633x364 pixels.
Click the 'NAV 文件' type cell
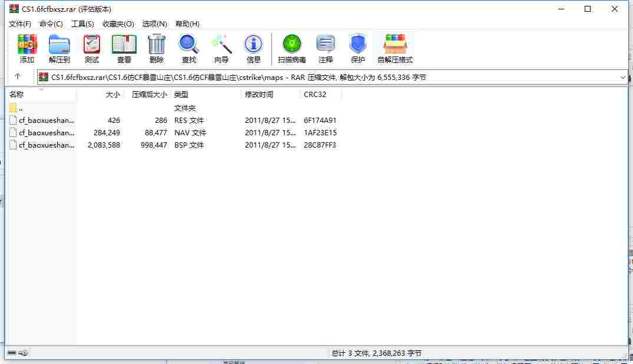coord(190,133)
